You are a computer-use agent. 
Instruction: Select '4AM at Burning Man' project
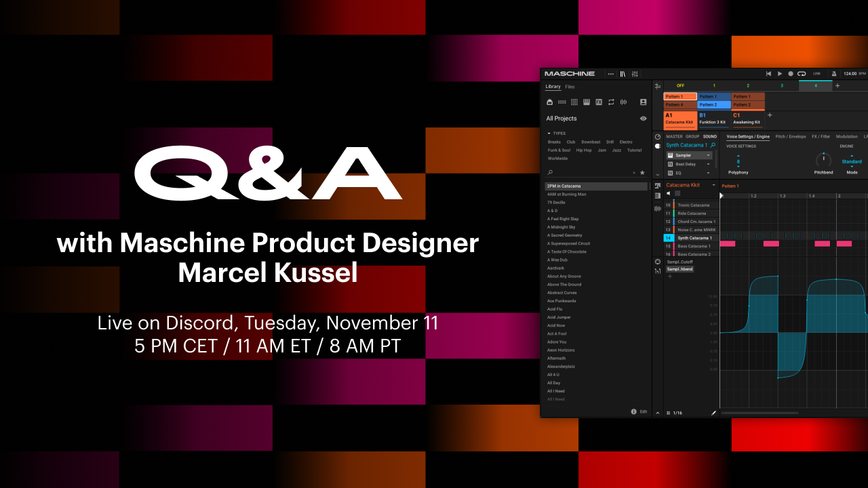[x=596, y=195]
